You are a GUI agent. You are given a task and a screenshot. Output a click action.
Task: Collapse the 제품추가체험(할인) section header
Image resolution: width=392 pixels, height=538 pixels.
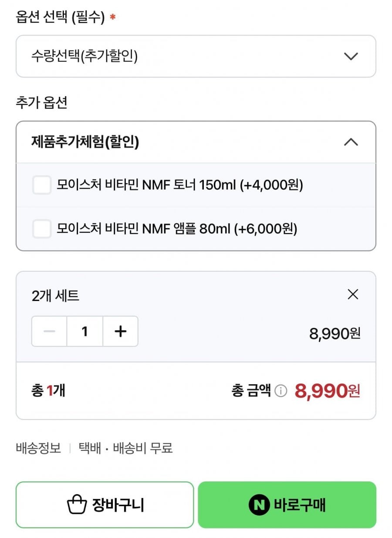click(x=187, y=142)
